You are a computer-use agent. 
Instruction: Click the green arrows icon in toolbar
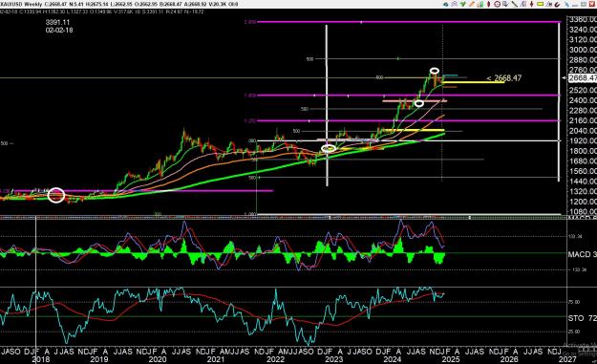tap(462, 4)
